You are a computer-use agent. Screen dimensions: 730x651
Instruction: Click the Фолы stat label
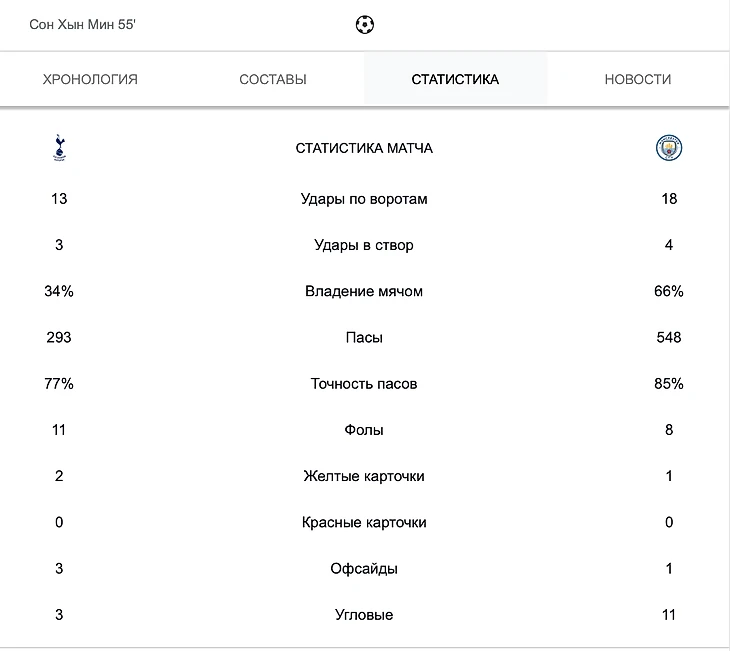click(x=364, y=430)
